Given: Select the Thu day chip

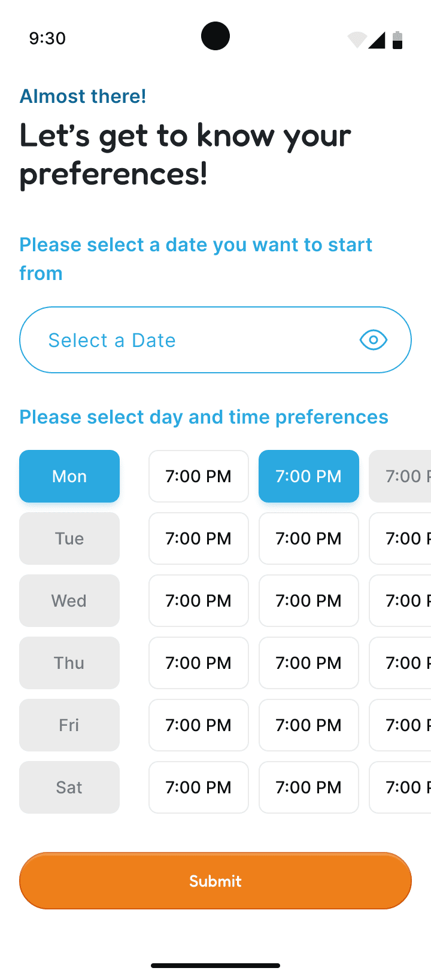Looking at the screenshot, I should click(x=69, y=663).
